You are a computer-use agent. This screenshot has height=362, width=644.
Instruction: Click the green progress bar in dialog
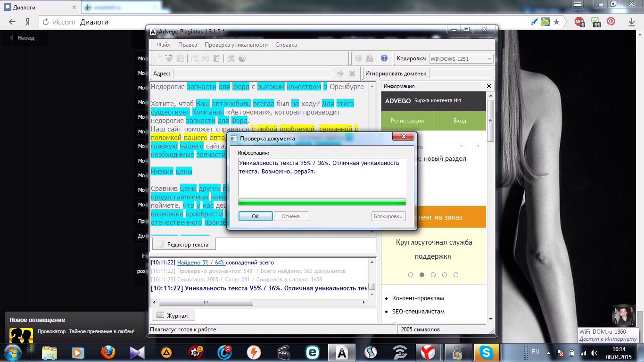point(322,202)
